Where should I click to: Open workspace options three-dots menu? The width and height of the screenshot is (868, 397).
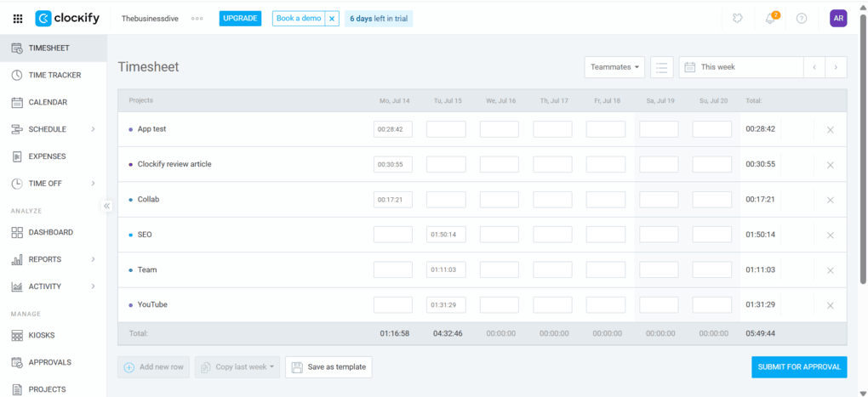(x=197, y=18)
